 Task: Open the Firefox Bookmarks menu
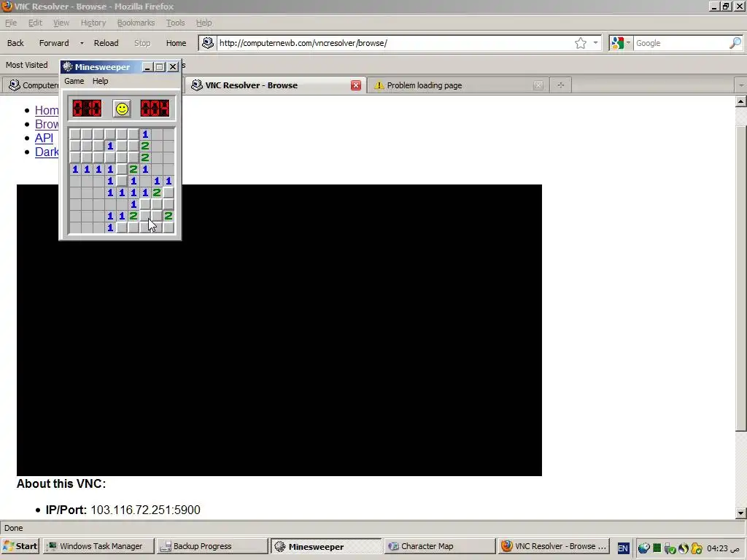[x=136, y=23]
